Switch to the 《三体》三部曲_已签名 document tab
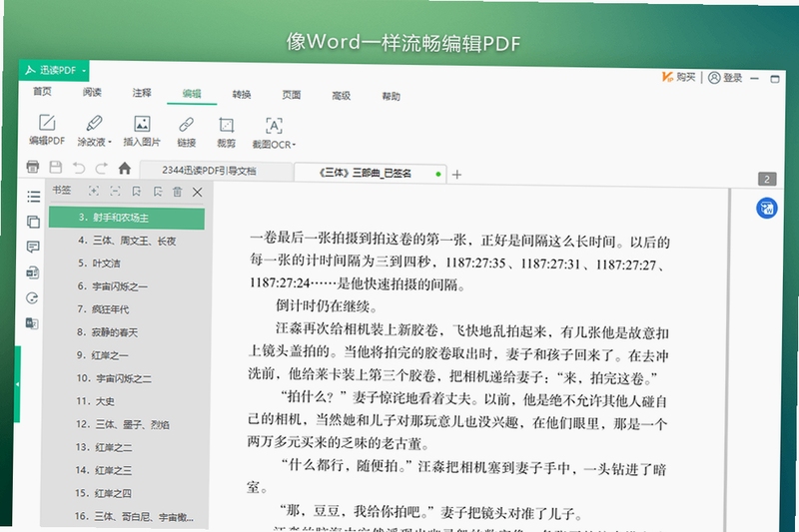This screenshot has width=799, height=532. 370,173
